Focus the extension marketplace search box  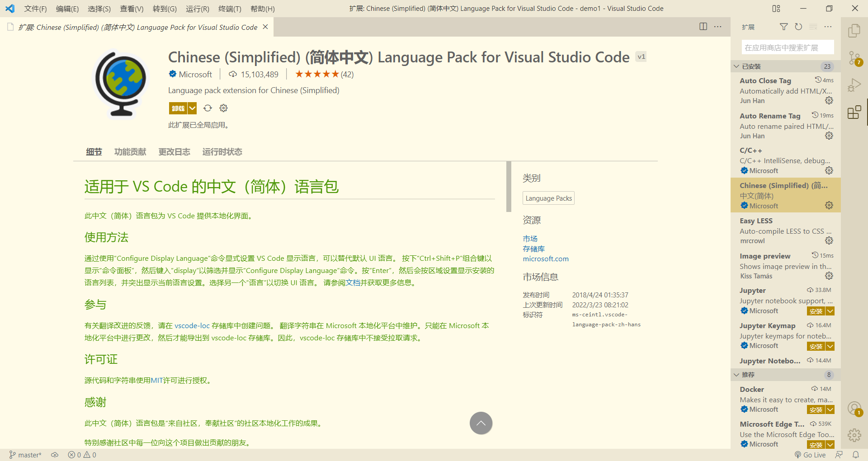pos(788,47)
